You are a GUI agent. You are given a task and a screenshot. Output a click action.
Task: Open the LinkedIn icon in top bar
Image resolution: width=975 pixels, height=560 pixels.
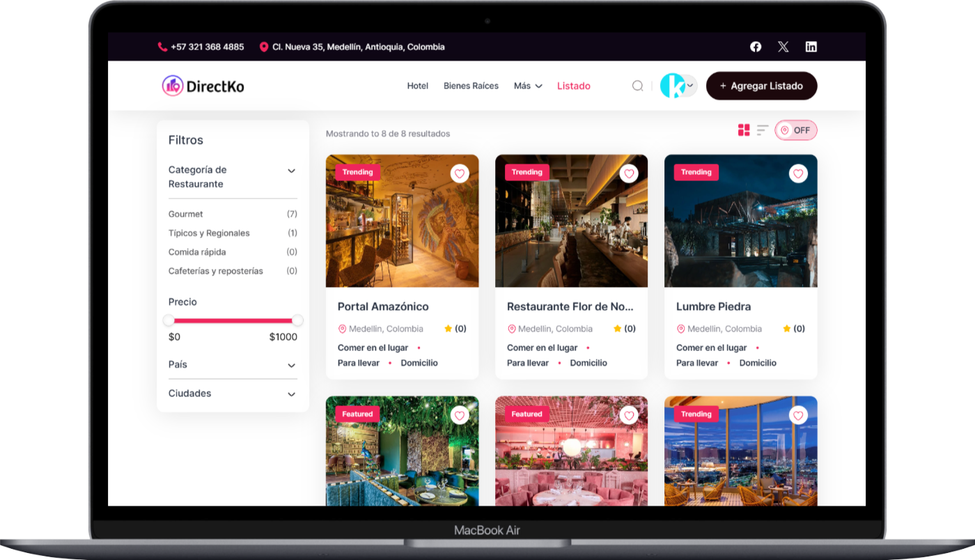click(811, 47)
